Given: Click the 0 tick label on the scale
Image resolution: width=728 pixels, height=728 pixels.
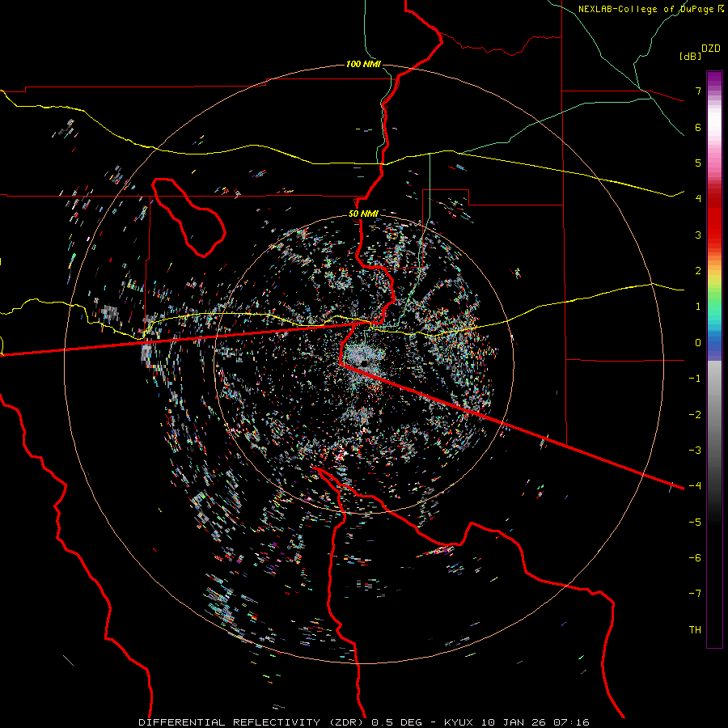Looking at the screenshot, I should pyautogui.click(x=698, y=343).
